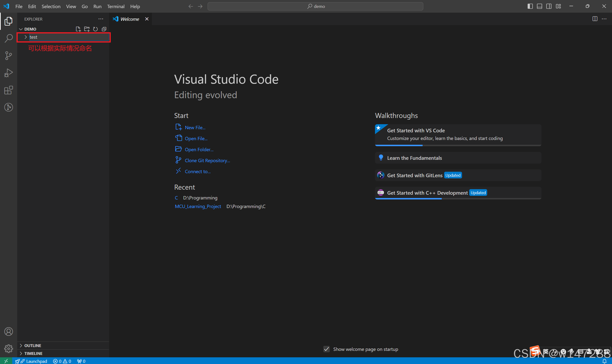Open the Manage settings gear

9,348
